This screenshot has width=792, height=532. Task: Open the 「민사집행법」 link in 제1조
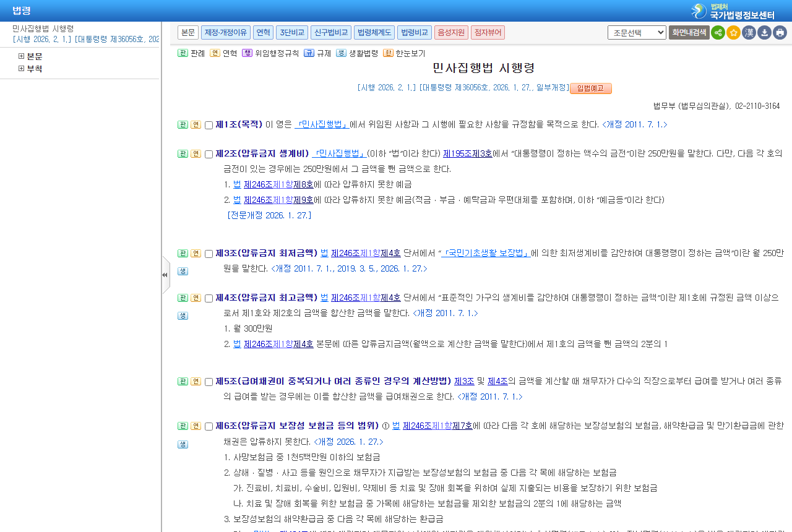point(322,124)
